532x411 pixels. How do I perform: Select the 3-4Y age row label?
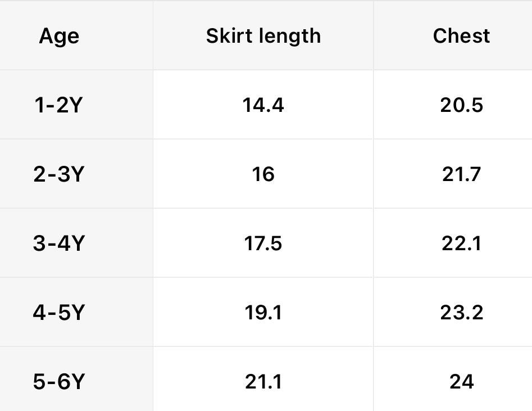point(58,243)
